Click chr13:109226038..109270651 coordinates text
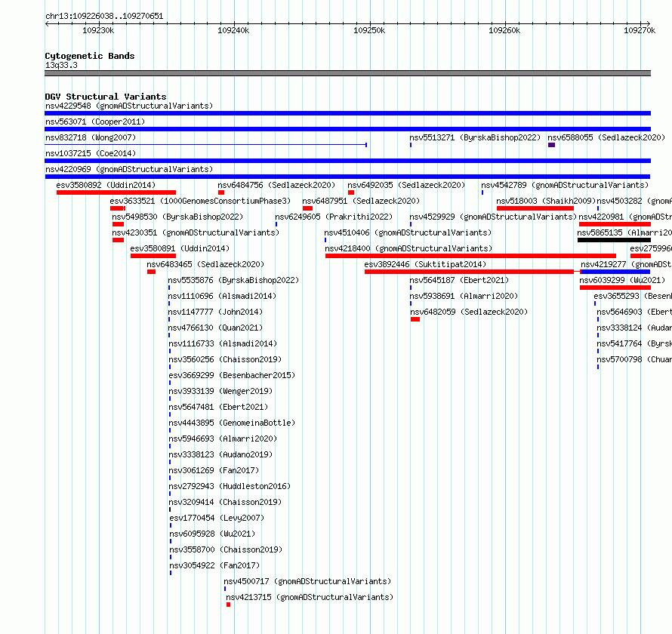The width and height of the screenshot is (672, 634). point(104,16)
